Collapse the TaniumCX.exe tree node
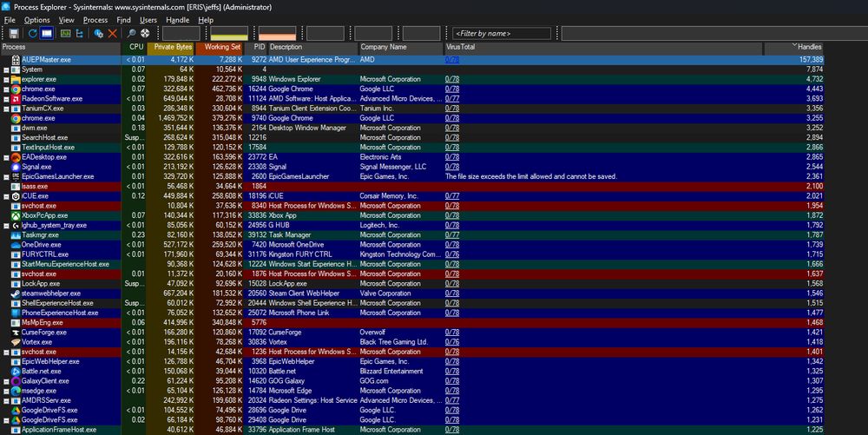The width and height of the screenshot is (868, 435). pyautogui.click(x=6, y=109)
